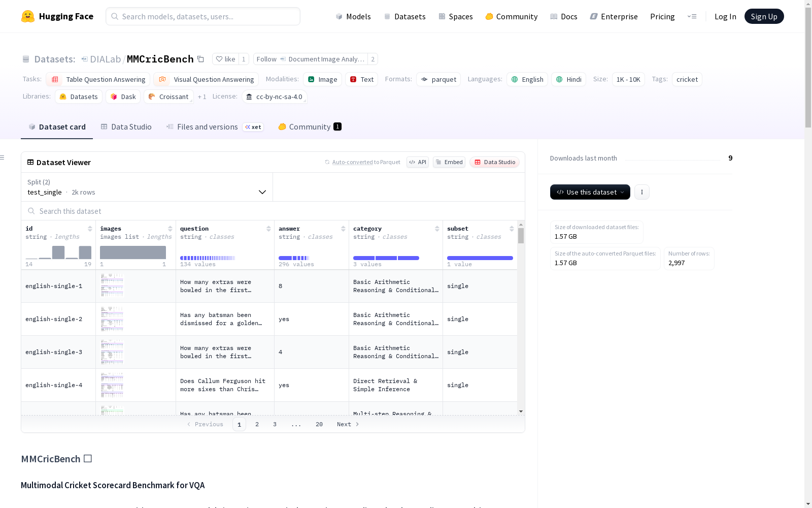Switch to the Data Studio tab

126,127
